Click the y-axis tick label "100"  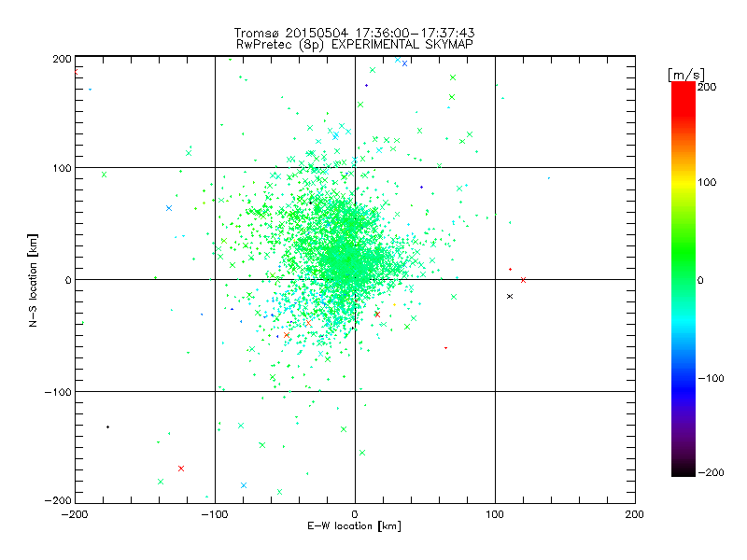pos(62,168)
